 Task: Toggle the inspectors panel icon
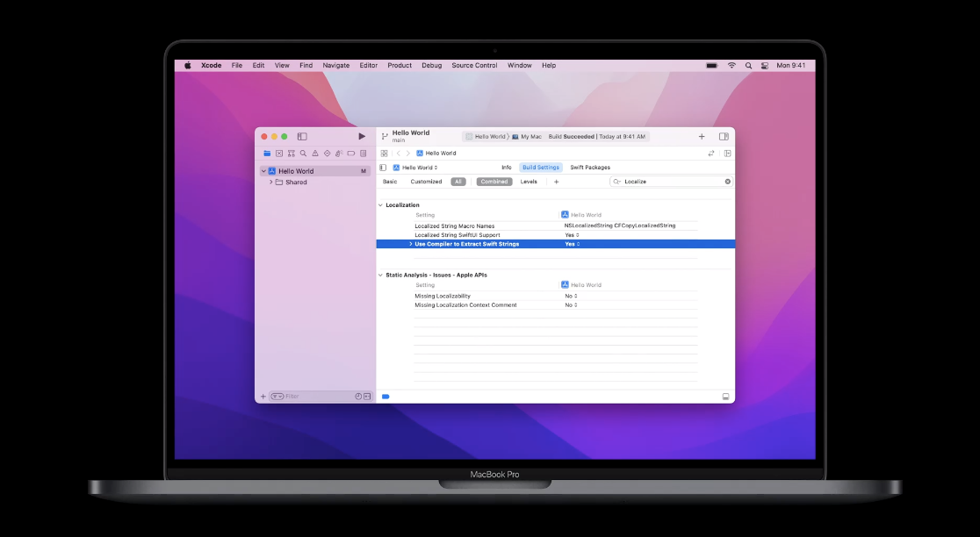(724, 136)
